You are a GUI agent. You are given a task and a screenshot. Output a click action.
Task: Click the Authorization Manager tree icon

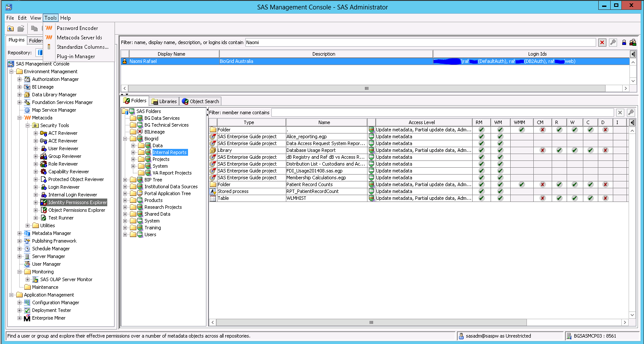pyautogui.click(x=27, y=79)
